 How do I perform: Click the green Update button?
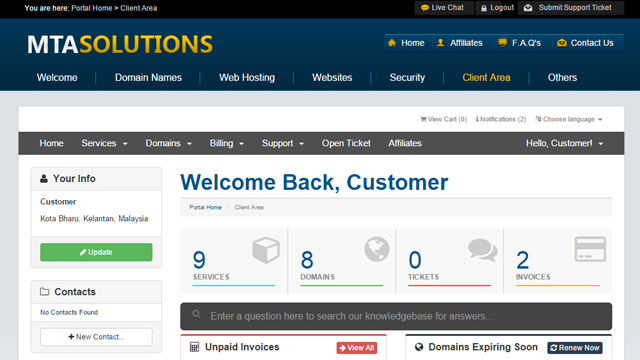pyautogui.click(x=96, y=252)
